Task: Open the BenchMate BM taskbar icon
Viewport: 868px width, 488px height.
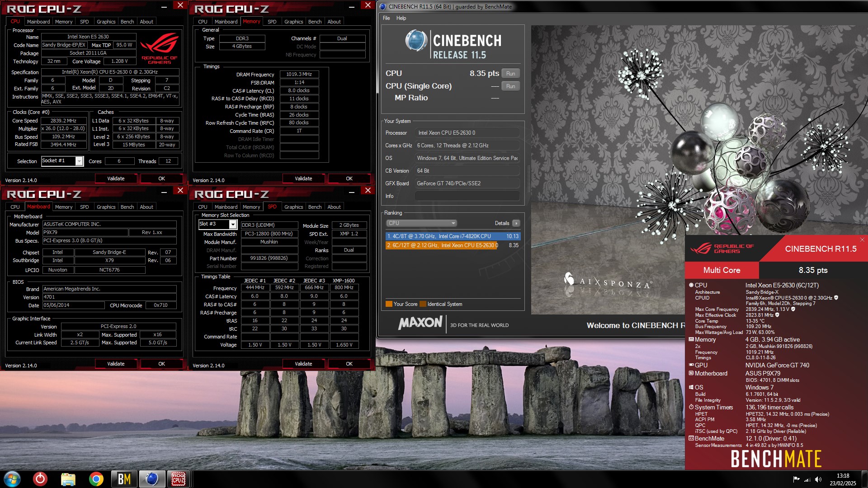Action: [x=124, y=479]
